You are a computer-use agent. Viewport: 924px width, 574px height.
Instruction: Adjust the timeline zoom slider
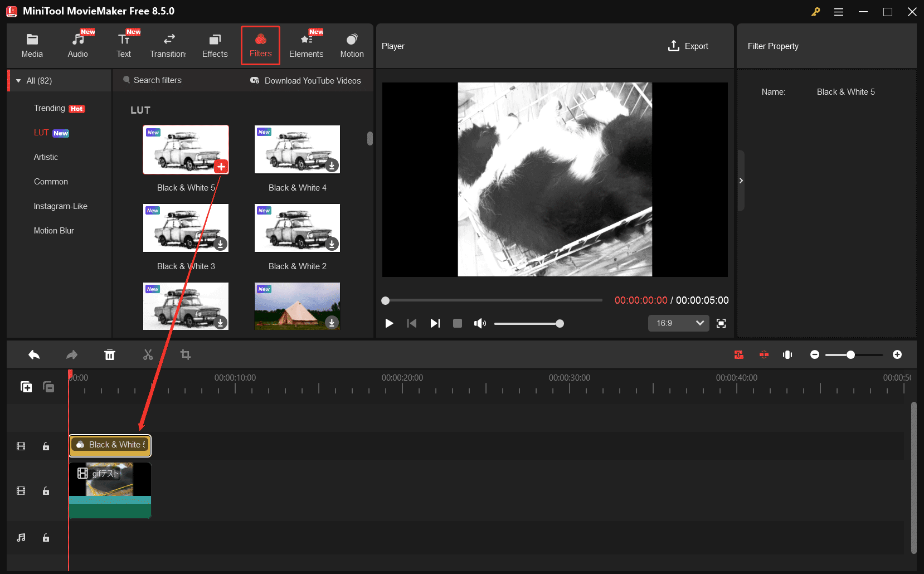[850, 354]
